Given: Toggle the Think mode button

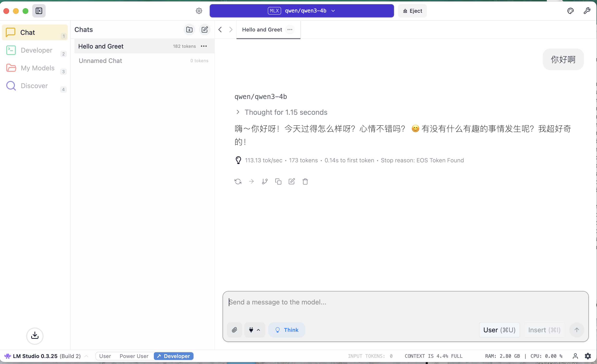Looking at the screenshot, I should (x=287, y=330).
